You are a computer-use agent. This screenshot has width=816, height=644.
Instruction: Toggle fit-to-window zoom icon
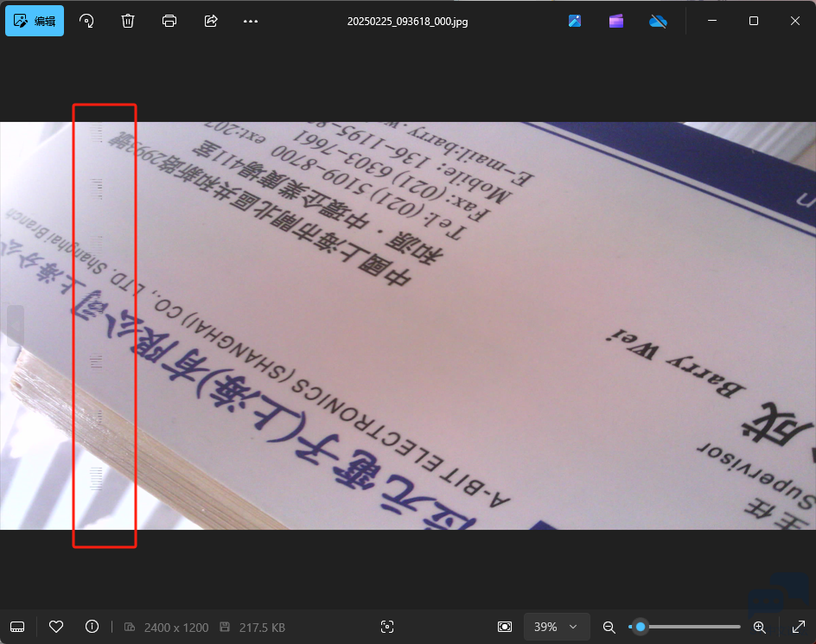[x=505, y=627]
